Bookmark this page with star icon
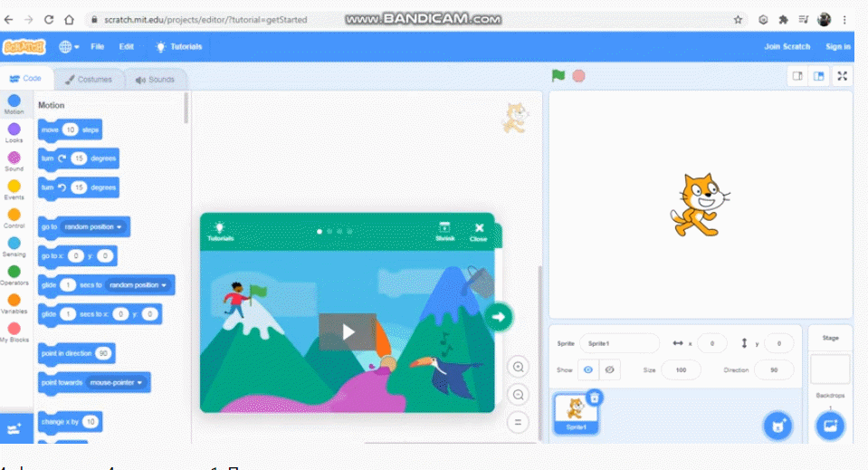Image resolution: width=868 pixels, height=470 pixels. (738, 19)
